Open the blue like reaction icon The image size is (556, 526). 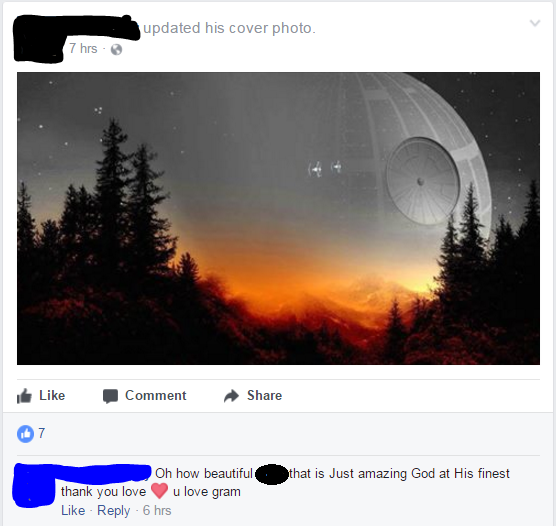point(25,433)
